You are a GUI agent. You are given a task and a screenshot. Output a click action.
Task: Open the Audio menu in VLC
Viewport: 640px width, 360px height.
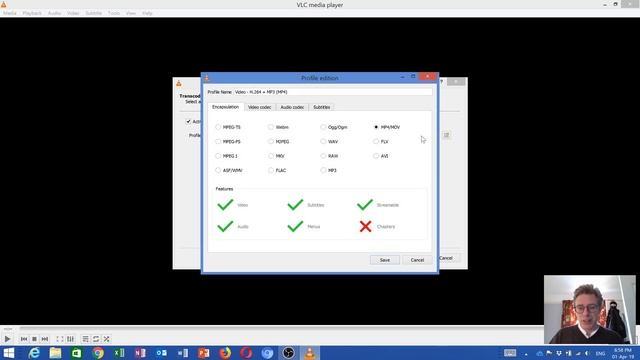[x=54, y=13]
